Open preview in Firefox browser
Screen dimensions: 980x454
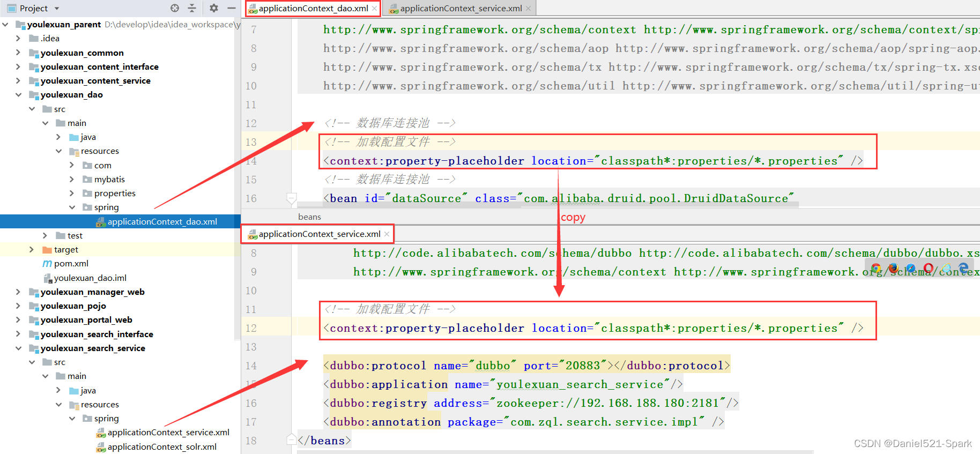click(893, 268)
